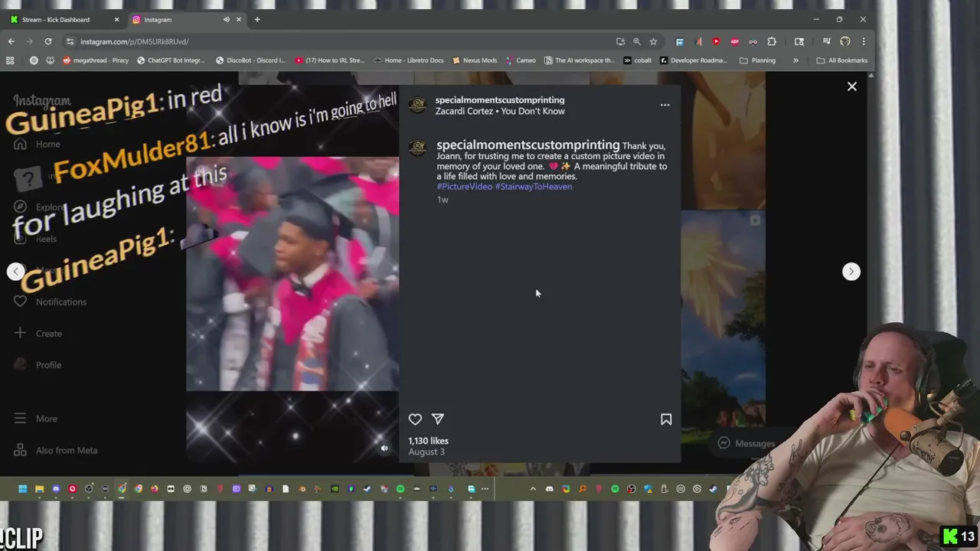Go to the previous Instagram post

click(x=15, y=272)
